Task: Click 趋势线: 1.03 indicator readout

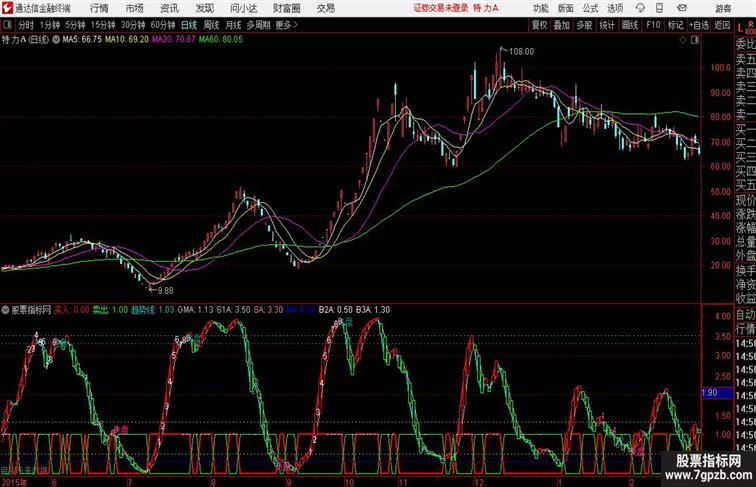Action: click(x=152, y=310)
